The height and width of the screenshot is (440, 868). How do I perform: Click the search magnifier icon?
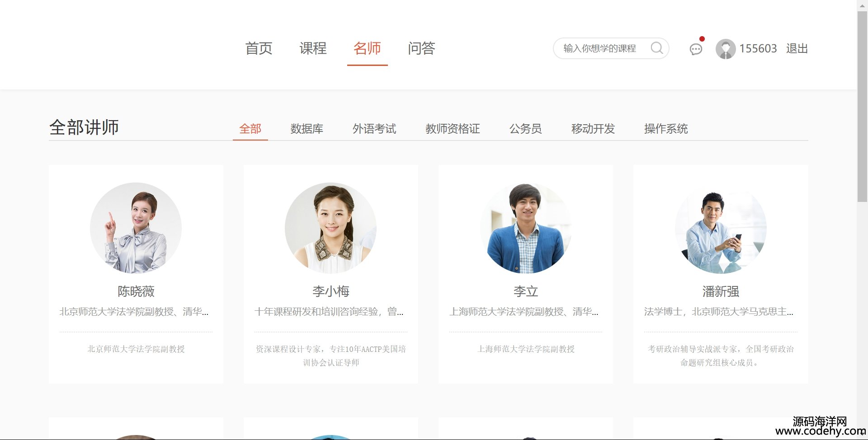coord(657,48)
